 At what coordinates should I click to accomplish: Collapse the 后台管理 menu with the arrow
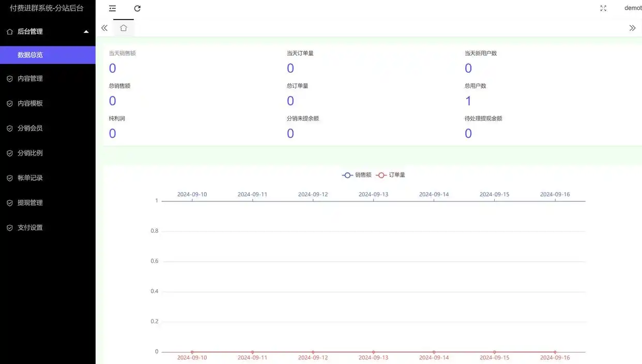click(x=86, y=31)
